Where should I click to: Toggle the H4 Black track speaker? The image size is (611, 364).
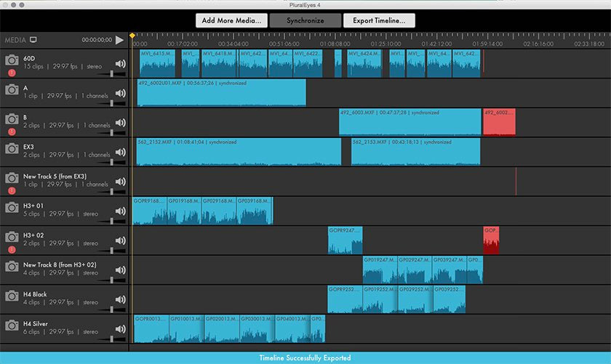pos(121,299)
